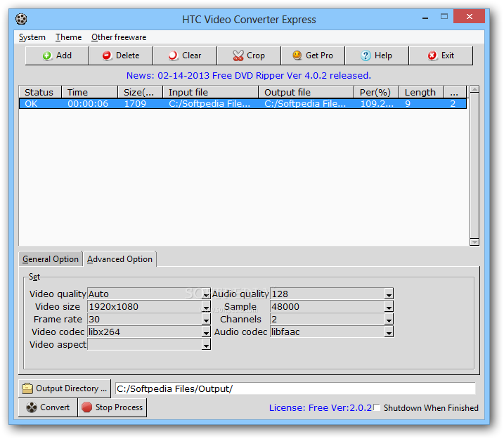The image size is (504, 439).
Task: Click the Output Directory button label
Action: (71, 388)
